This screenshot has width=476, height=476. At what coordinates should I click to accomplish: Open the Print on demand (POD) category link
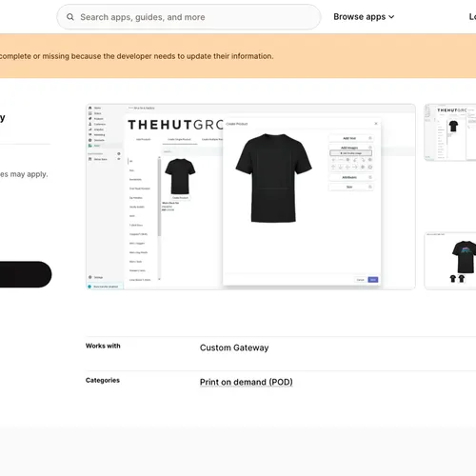tap(247, 382)
